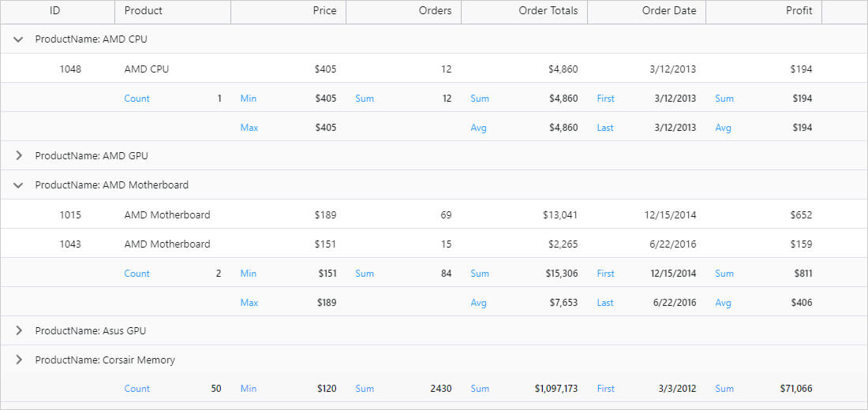The image size is (868, 410).
Task: Expand the Asus GPU product group
Action: click(x=19, y=331)
